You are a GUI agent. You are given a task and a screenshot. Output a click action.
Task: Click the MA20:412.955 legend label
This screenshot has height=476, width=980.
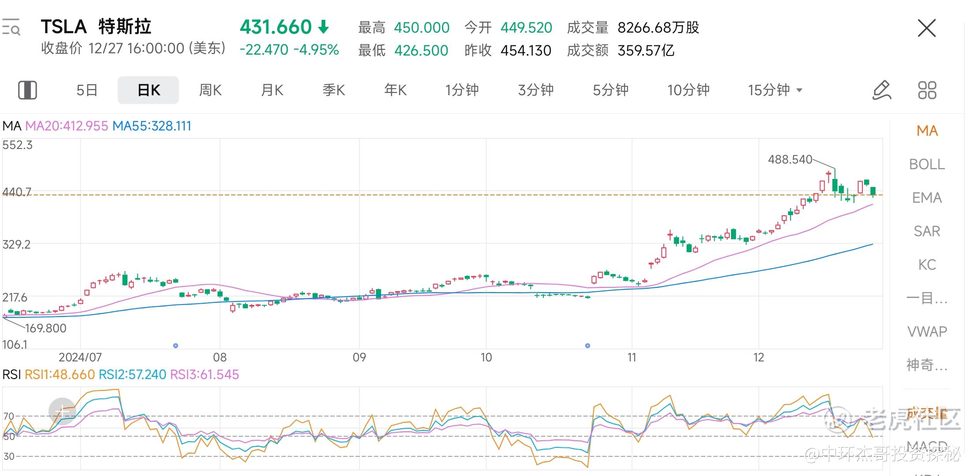(67, 126)
